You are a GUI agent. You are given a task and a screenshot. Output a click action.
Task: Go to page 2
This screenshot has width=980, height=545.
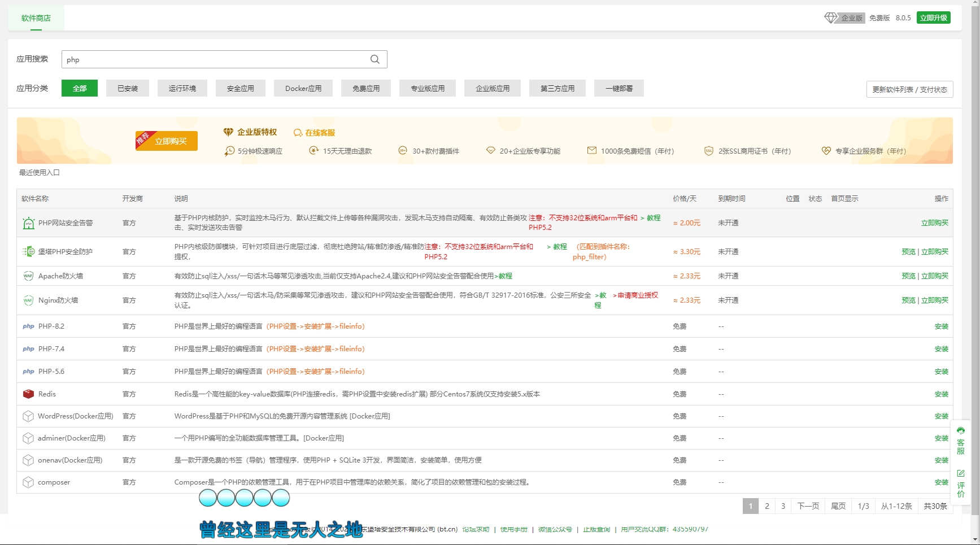pos(767,506)
